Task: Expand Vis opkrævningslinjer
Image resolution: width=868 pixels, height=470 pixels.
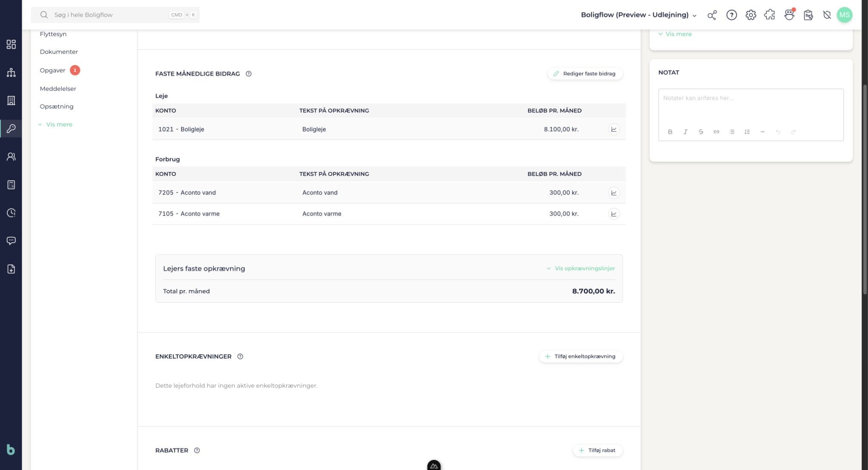Action: pyautogui.click(x=581, y=268)
